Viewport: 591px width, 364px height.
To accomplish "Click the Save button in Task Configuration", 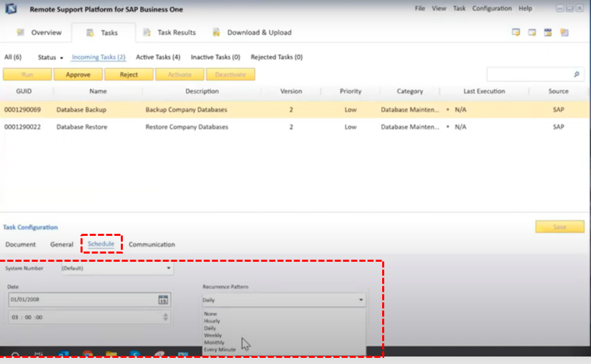I will (560, 227).
